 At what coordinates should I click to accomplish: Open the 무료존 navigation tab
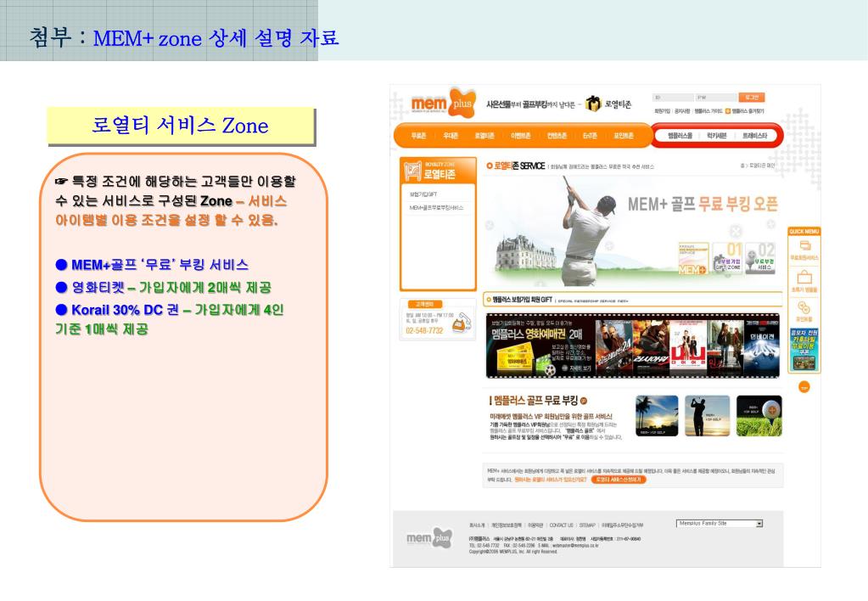418,136
